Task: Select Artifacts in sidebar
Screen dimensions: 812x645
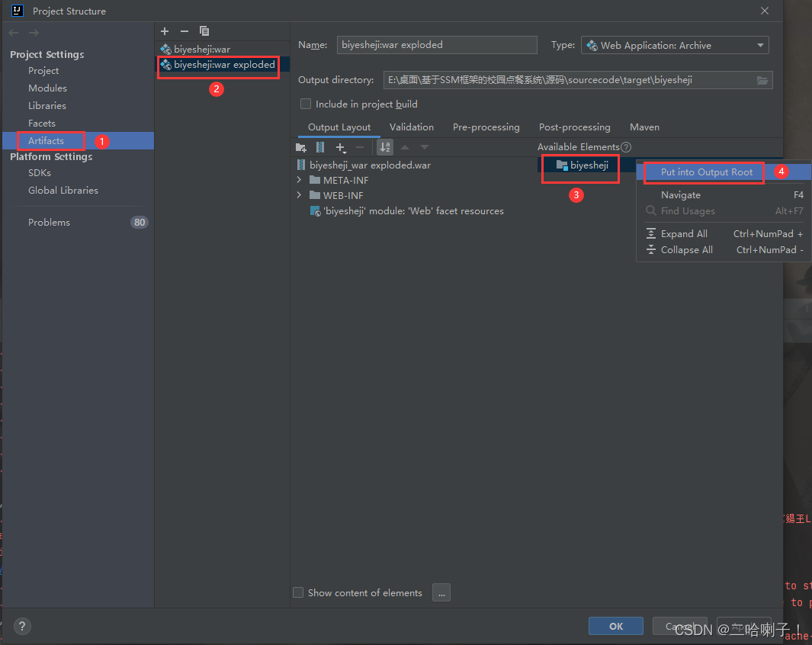Action: pos(46,141)
